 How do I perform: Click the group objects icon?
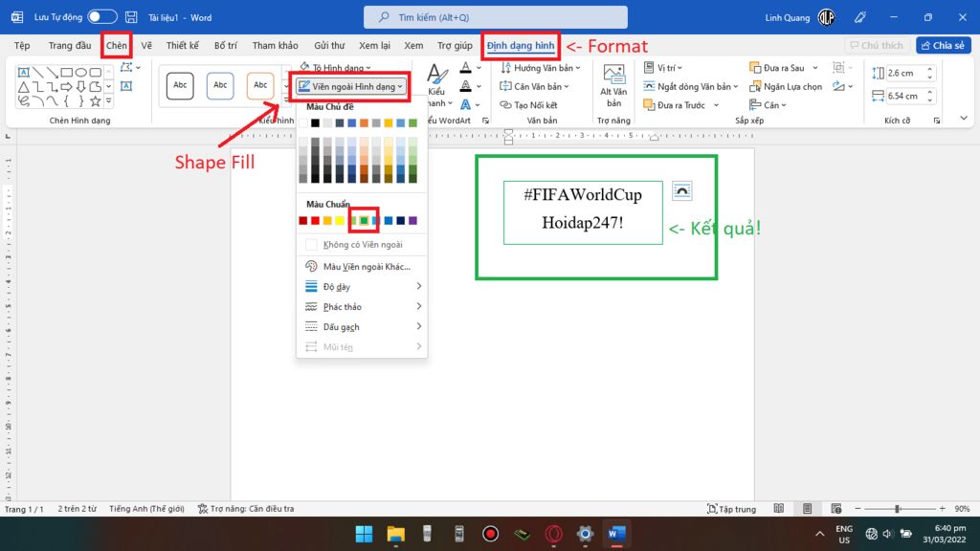pyautogui.click(x=838, y=68)
